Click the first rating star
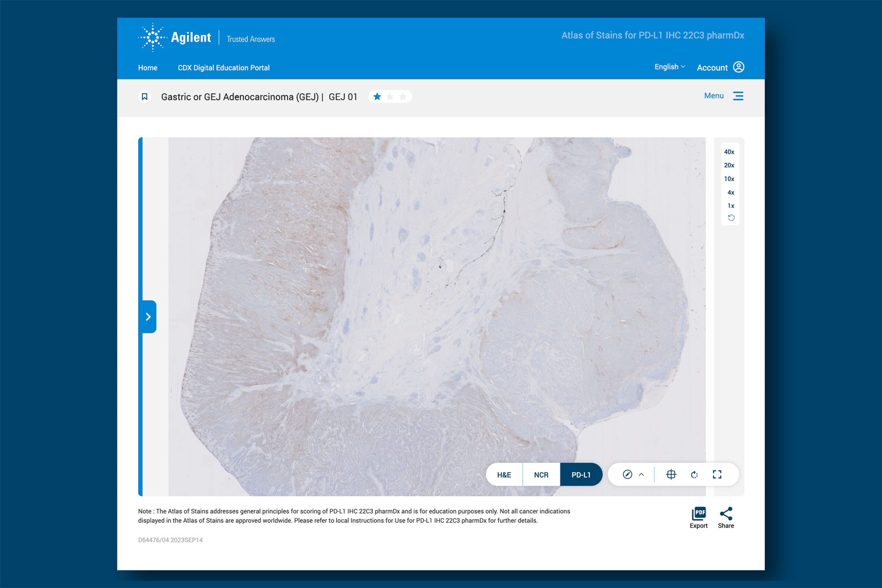Image resolution: width=882 pixels, height=588 pixels. click(x=377, y=97)
